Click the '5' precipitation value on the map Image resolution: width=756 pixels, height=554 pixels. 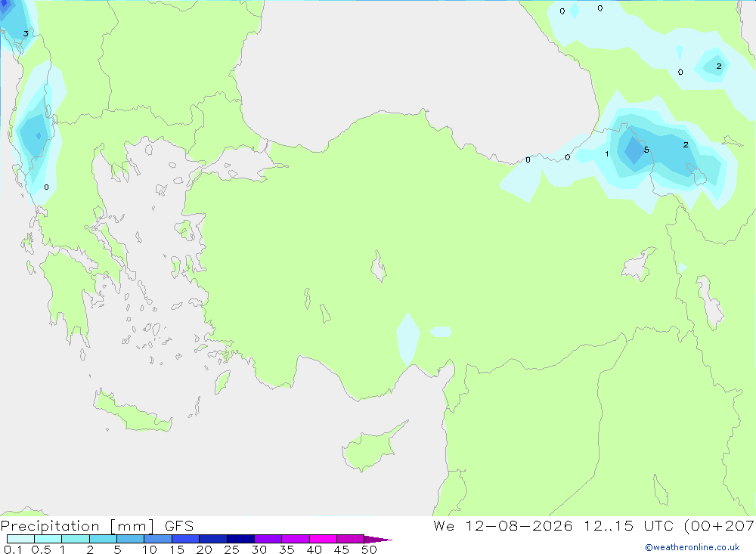pyautogui.click(x=646, y=150)
